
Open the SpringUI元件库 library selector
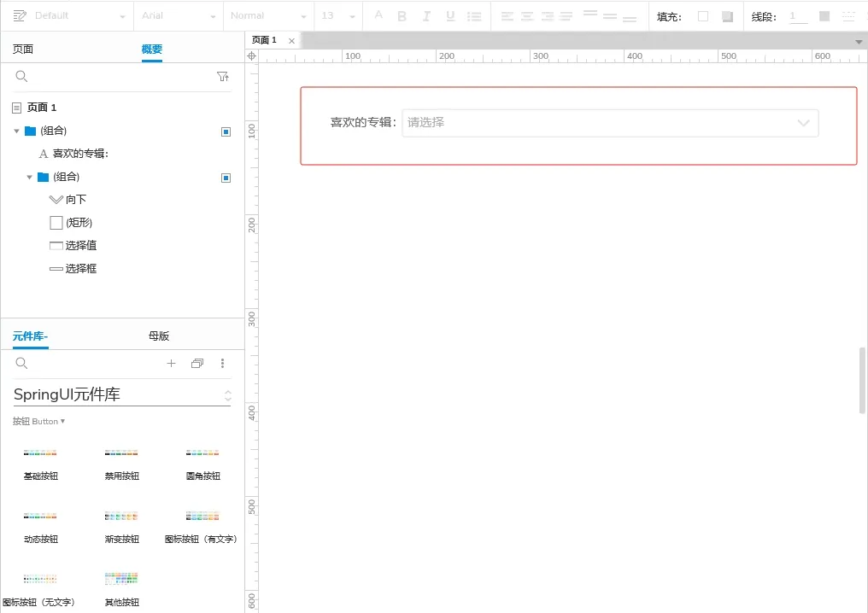(x=122, y=394)
